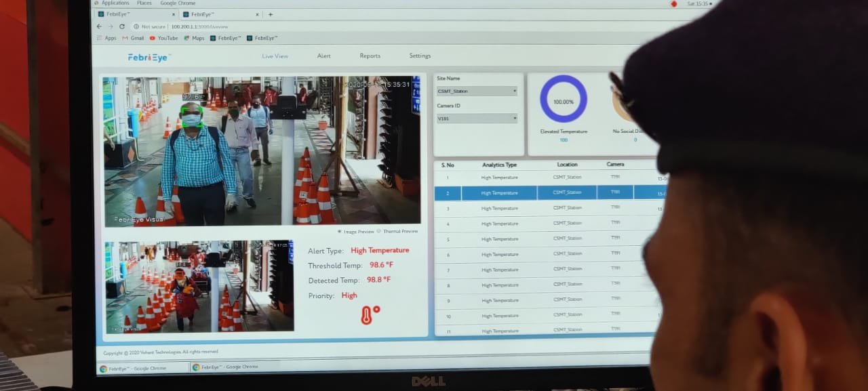
Task: Click the FebriEye logo
Action: point(149,58)
